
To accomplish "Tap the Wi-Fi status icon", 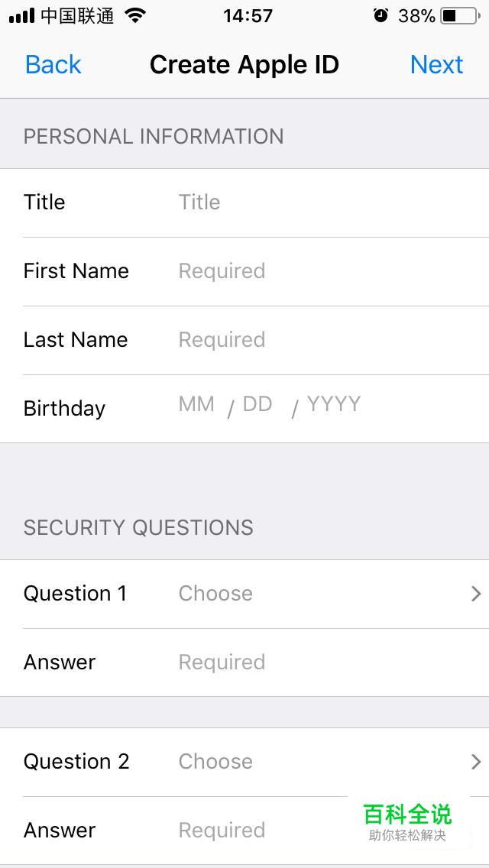I will (135, 15).
